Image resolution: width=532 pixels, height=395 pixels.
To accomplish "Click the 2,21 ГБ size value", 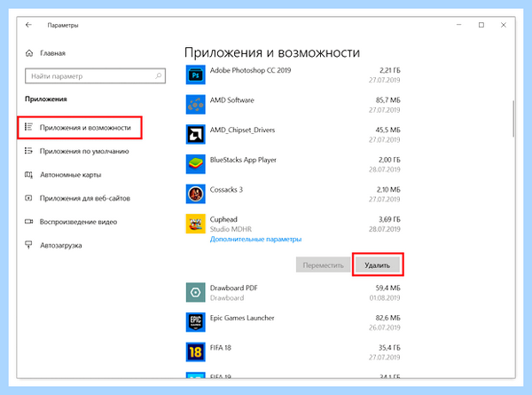I will click(390, 70).
